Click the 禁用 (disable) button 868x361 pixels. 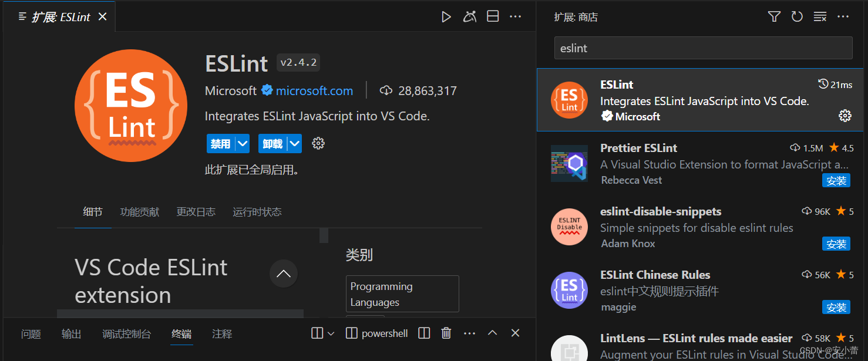click(221, 144)
